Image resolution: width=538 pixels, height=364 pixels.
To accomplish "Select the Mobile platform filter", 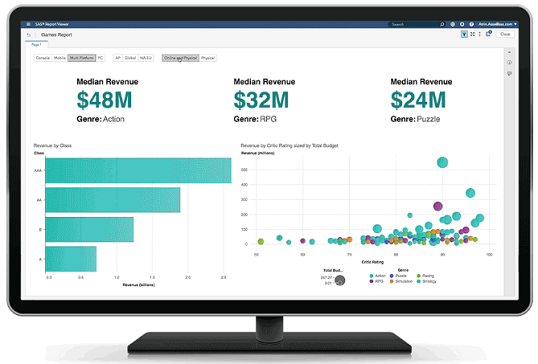I will pos(60,58).
